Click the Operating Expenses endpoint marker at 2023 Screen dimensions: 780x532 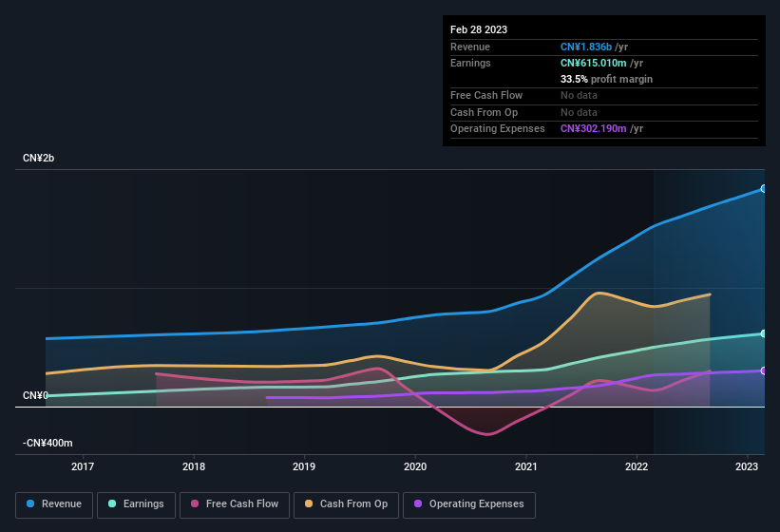coord(764,370)
